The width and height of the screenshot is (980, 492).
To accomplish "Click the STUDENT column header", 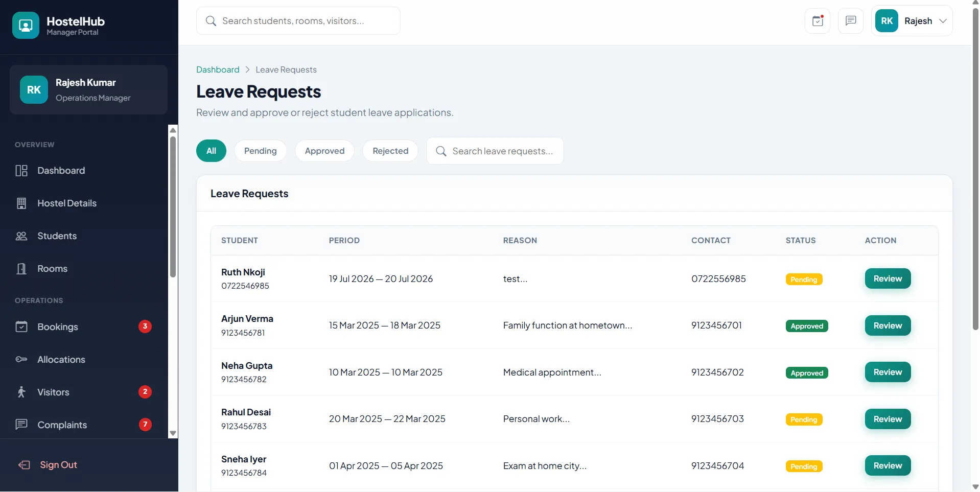I will tap(240, 241).
